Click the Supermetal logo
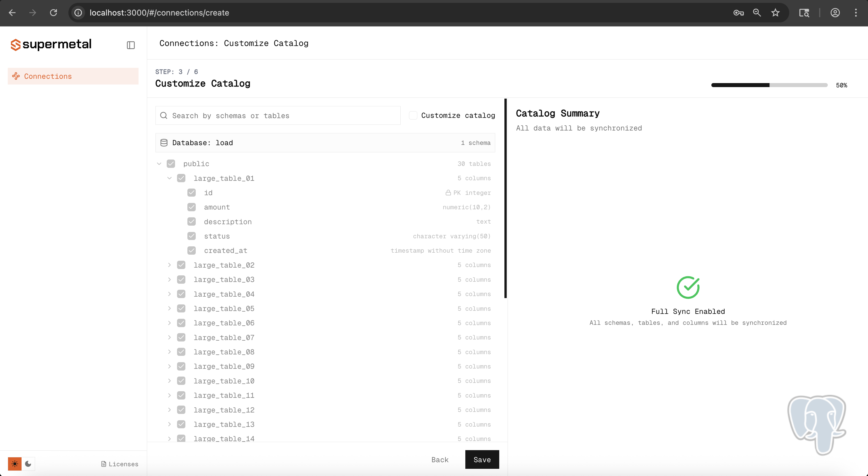This screenshot has height=476, width=868. coord(51,45)
